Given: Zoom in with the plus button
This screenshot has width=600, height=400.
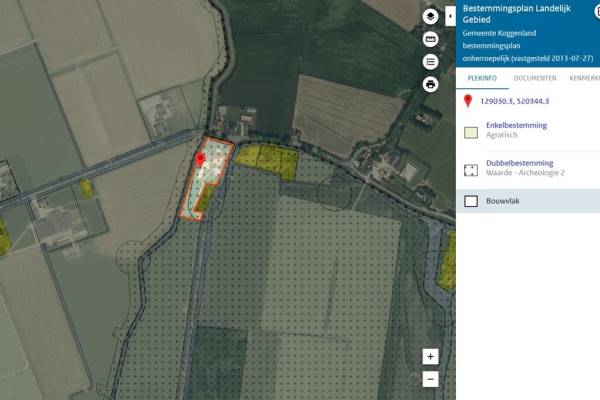Looking at the screenshot, I should tap(430, 356).
